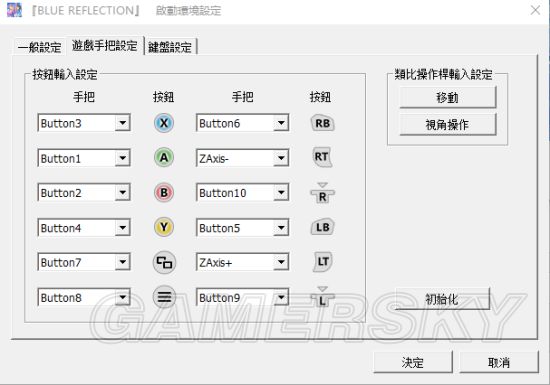The height and width of the screenshot is (385, 550).
Task: Click the BLUE REFLECTION app icon in title bar
Action: 14,10
